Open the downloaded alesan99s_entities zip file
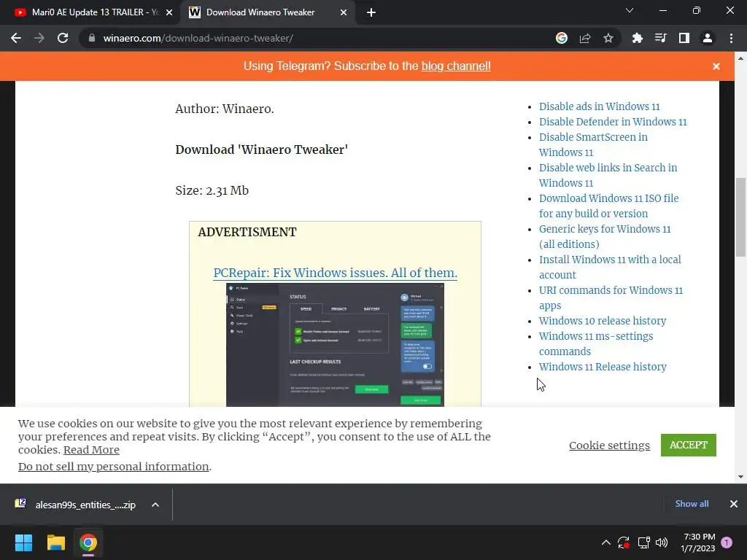The image size is (747, 560). click(x=76, y=505)
